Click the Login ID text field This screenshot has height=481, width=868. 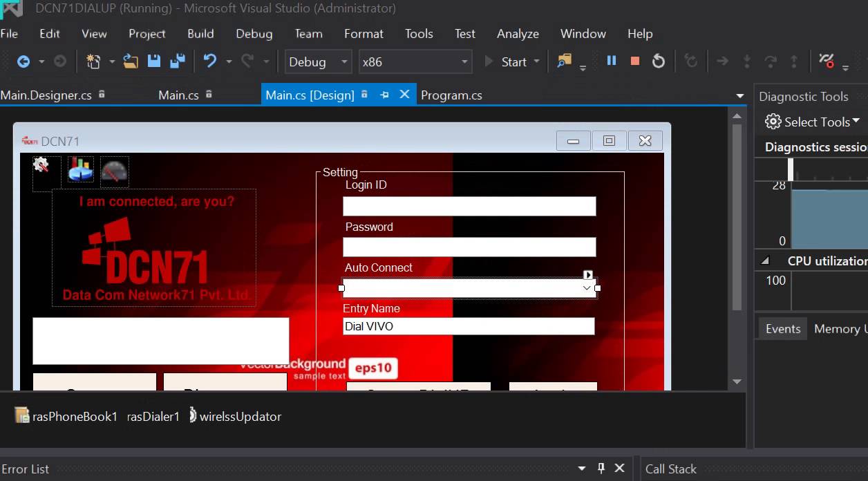tap(469, 206)
